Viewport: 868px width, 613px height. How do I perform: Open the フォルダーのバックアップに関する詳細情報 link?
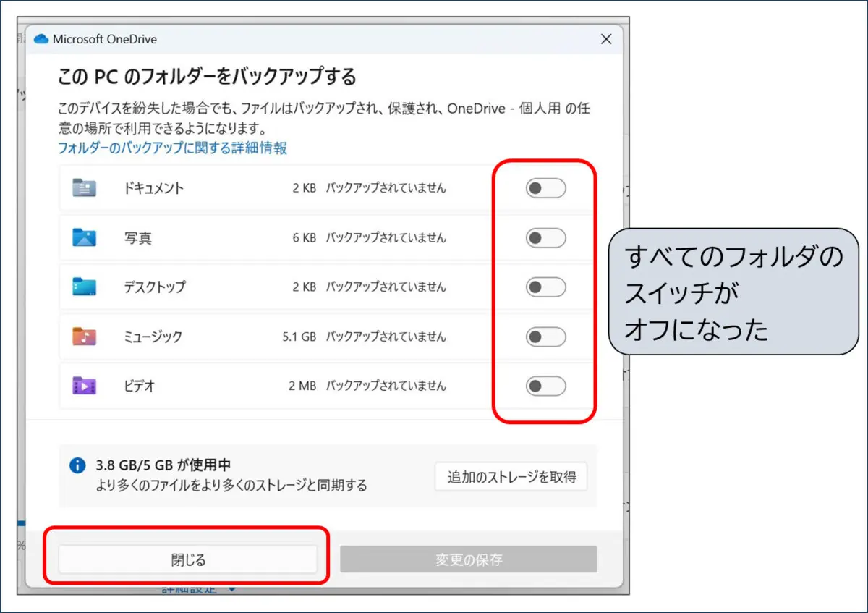pyautogui.click(x=173, y=148)
